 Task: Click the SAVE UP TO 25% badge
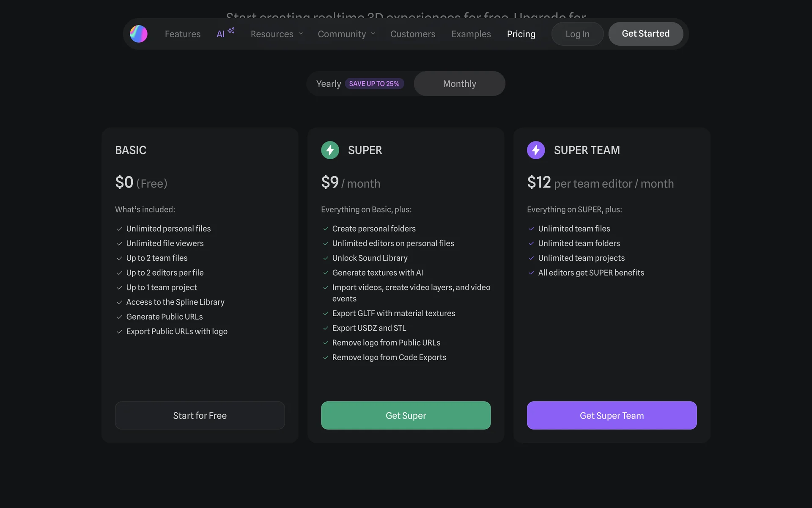click(374, 84)
